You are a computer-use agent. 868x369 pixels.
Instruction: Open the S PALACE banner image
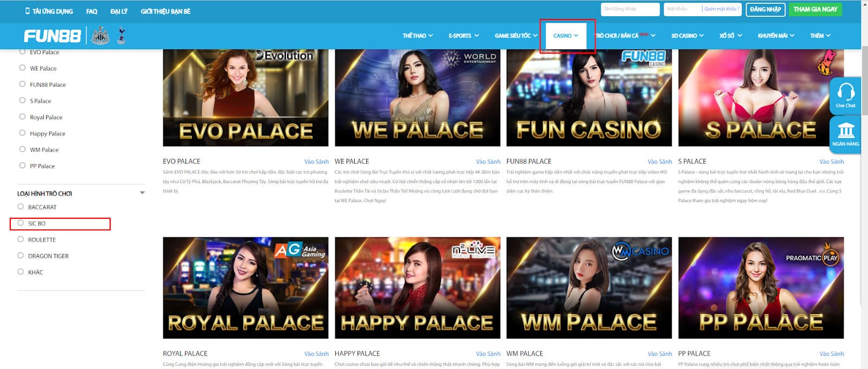pyautogui.click(x=761, y=98)
